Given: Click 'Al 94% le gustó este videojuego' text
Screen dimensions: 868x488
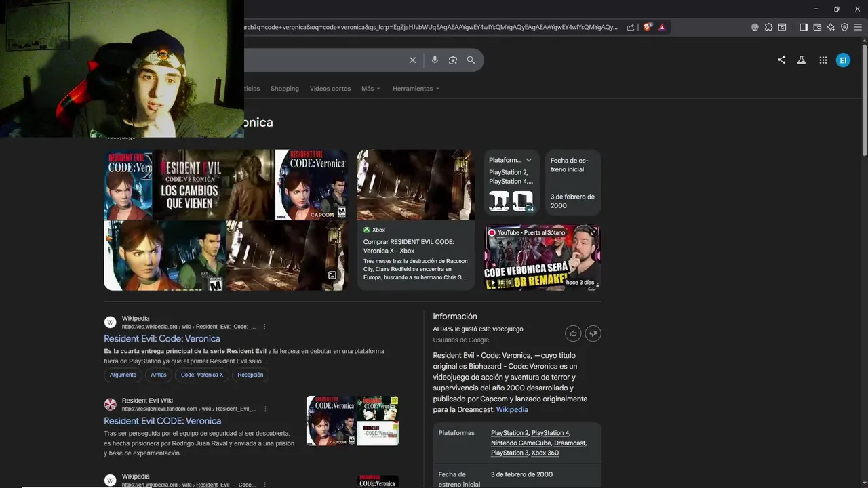Looking at the screenshot, I should pyautogui.click(x=478, y=329).
